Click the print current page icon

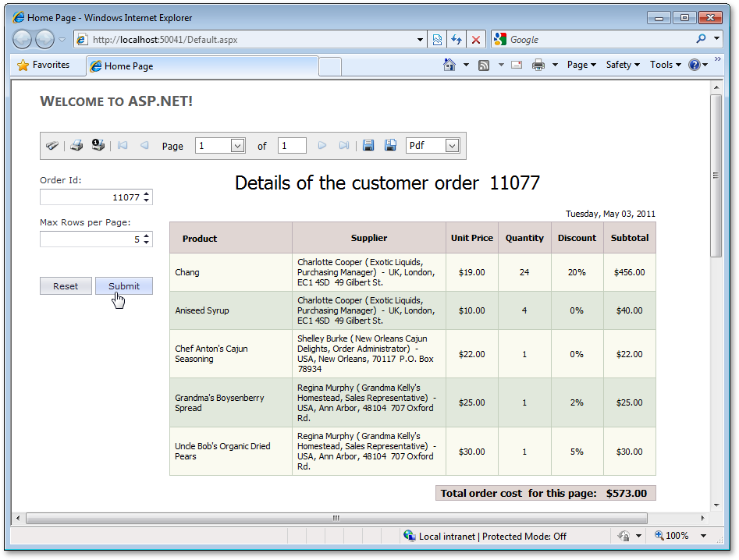tap(98, 145)
